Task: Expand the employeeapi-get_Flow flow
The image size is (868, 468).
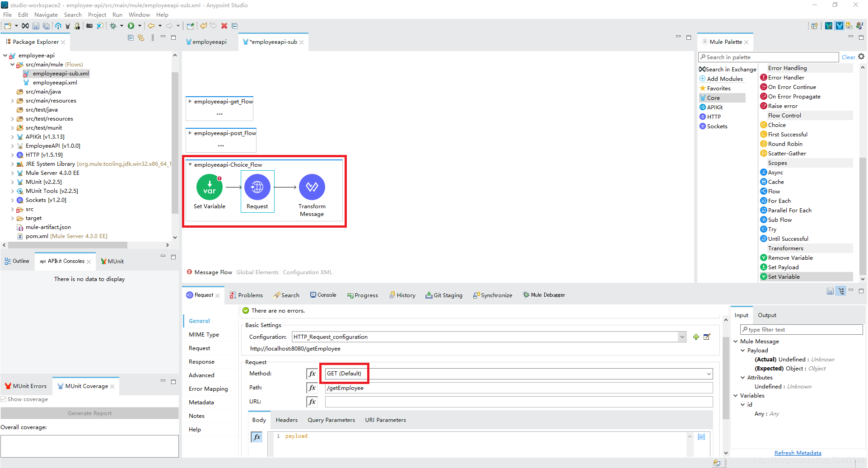Action: tap(190, 101)
